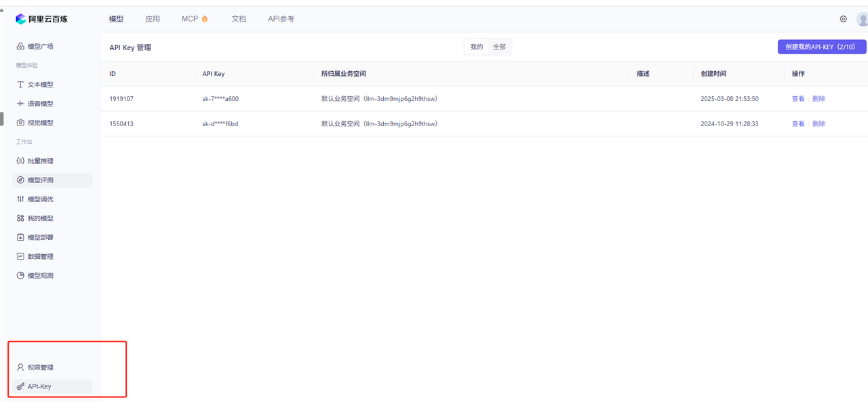Switch to the 应用 tab
The image size is (868, 402).
click(153, 19)
